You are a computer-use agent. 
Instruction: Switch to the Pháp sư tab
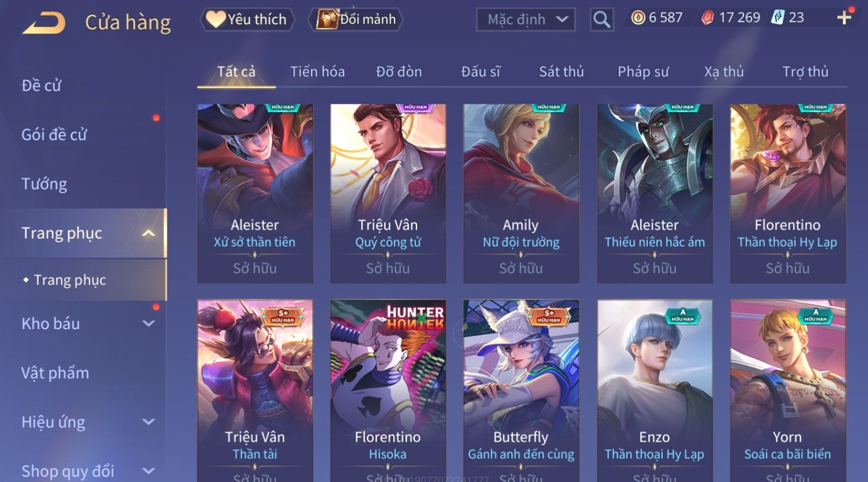tap(643, 71)
